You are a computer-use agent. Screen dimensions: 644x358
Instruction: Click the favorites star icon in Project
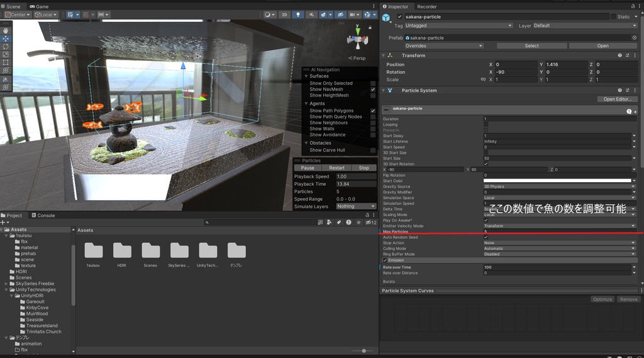coord(358,222)
